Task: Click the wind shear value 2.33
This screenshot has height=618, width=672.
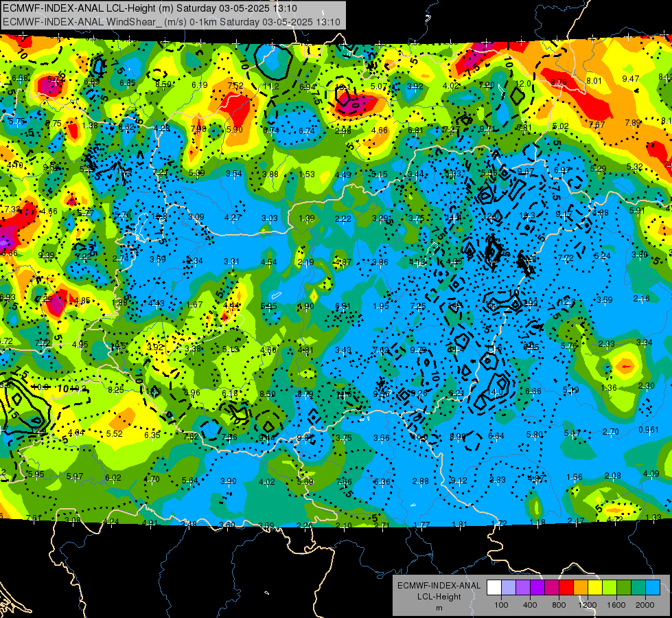Action: pyautogui.click(x=606, y=344)
